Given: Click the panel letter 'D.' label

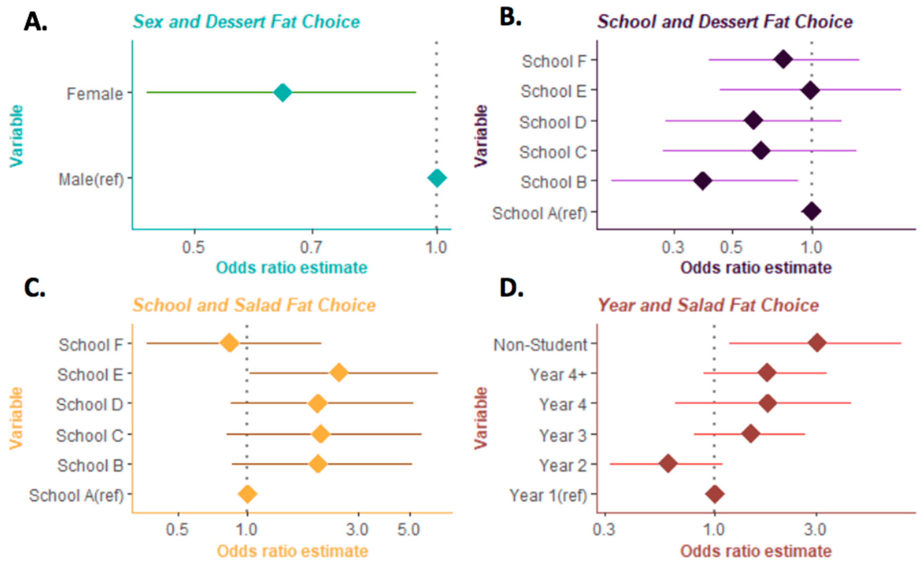Looking at the screenshot, I should point(511,289).
